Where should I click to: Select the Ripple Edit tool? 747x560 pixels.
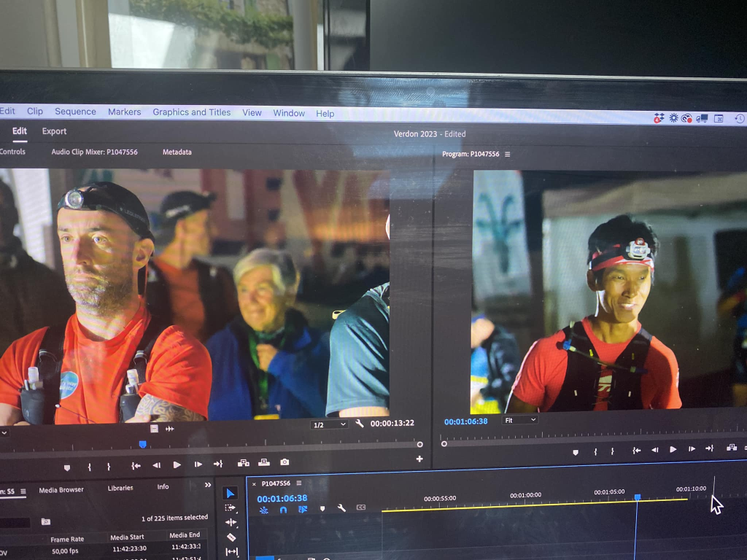coord(231,522)
